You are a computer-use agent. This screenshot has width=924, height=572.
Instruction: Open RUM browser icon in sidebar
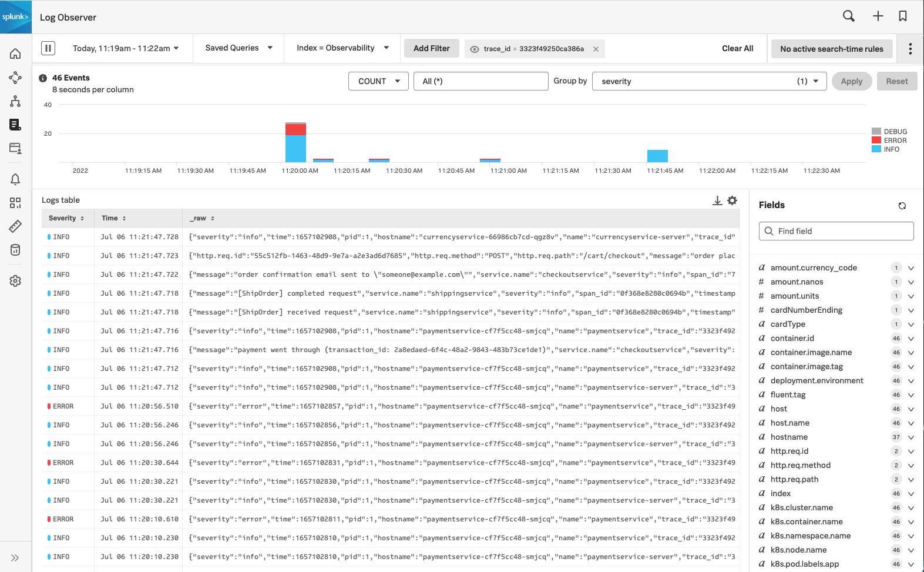tap(15, 148)
